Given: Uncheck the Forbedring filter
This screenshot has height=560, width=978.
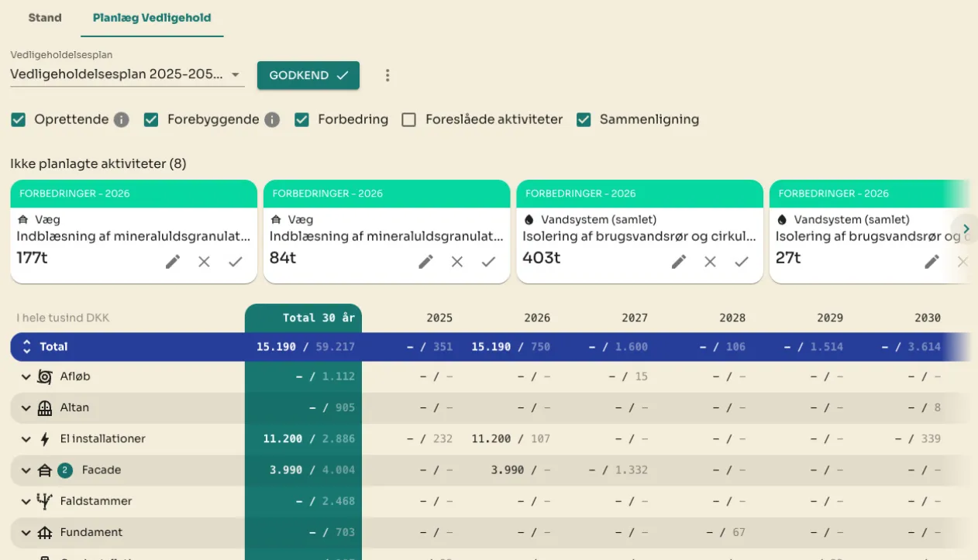Looking at the screenshot, I should click(x=301, y=119).
